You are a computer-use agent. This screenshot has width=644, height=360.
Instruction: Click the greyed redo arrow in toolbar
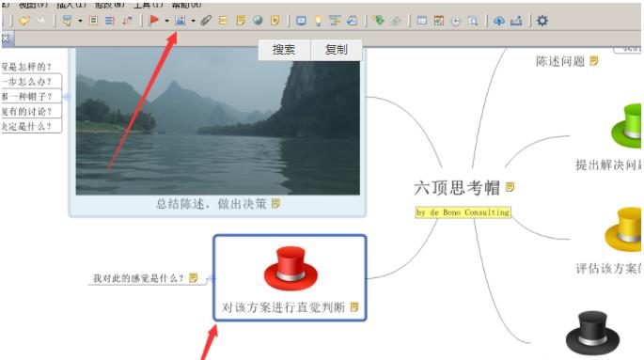[41, 20]
